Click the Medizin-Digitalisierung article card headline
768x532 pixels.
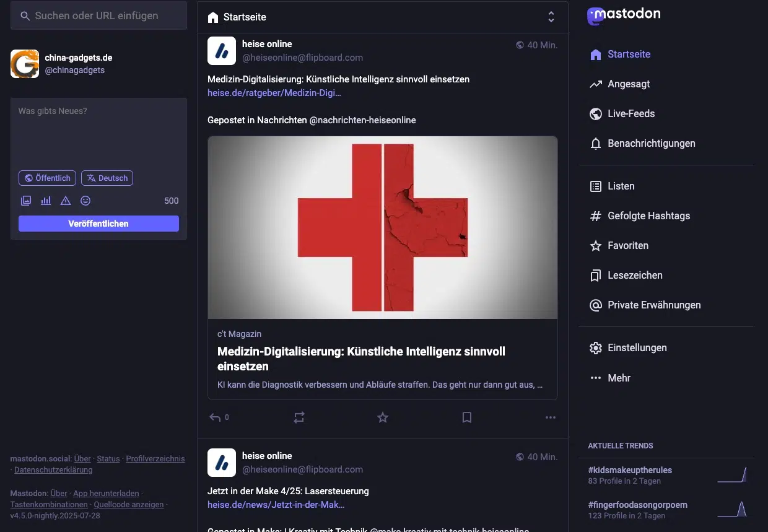click(x=361, y=359)
